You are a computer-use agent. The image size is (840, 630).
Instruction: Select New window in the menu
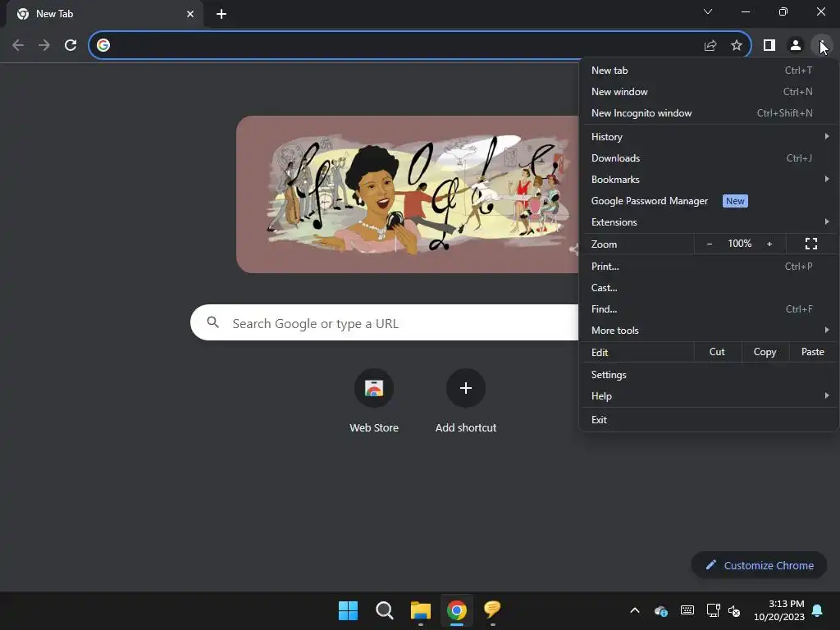click(709, 92)
